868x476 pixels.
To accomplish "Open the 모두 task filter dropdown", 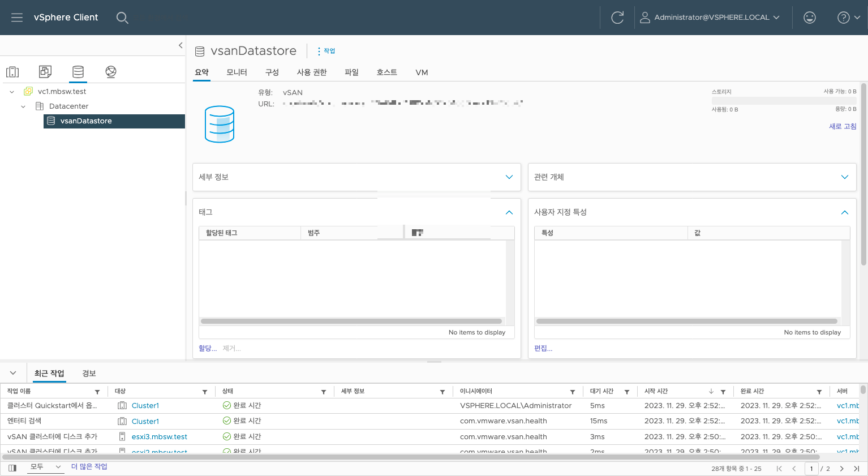I will click(46, 467).
